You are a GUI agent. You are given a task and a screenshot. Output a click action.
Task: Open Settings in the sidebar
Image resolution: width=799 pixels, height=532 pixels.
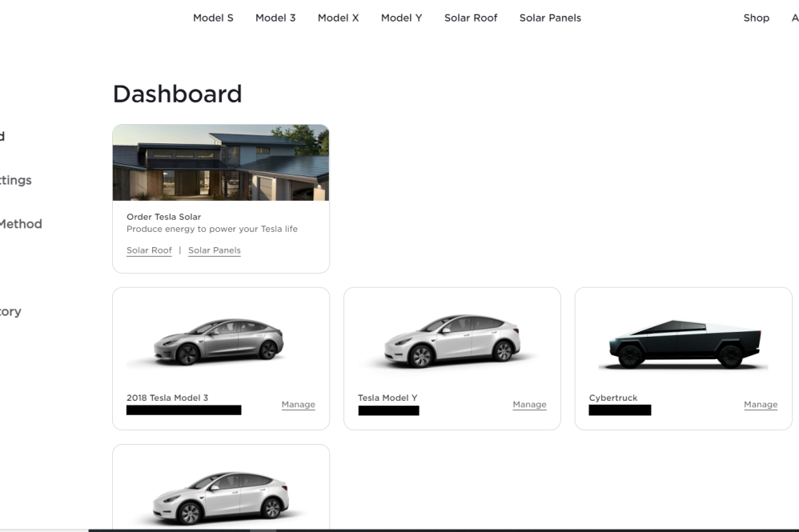click(16, 180)
